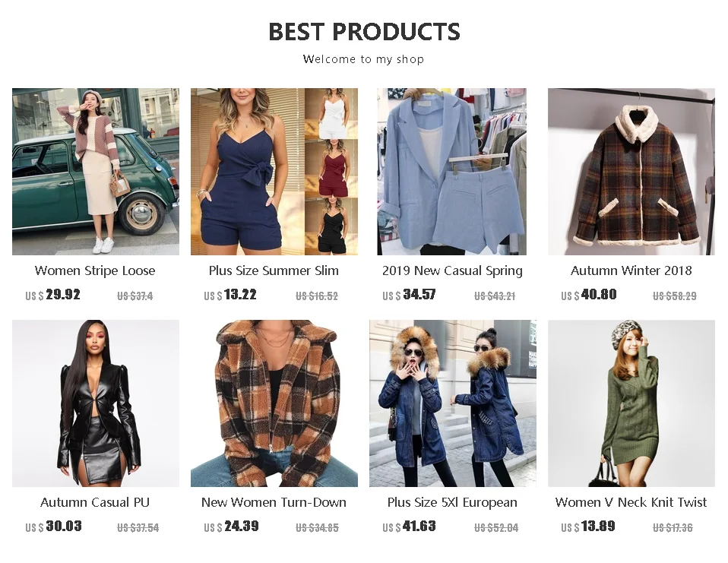The height and width of the screenshot is (563, 728).
Task: Open the black PU leather outfit image
Action: coord(96,403)
